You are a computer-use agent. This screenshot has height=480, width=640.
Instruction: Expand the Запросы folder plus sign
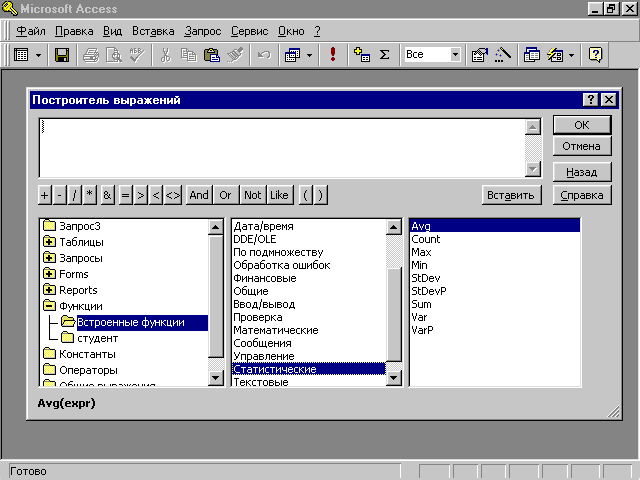pos(49,258)
